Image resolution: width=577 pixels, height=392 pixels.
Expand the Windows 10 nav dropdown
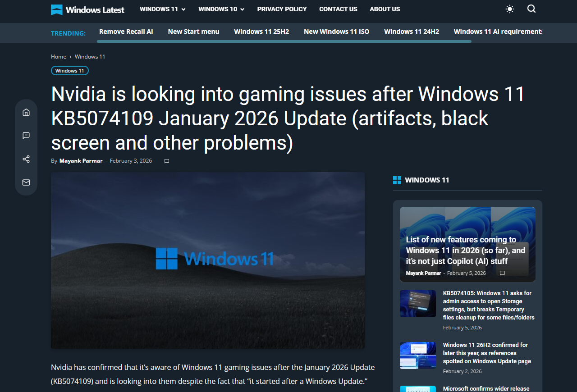(221, 9)
